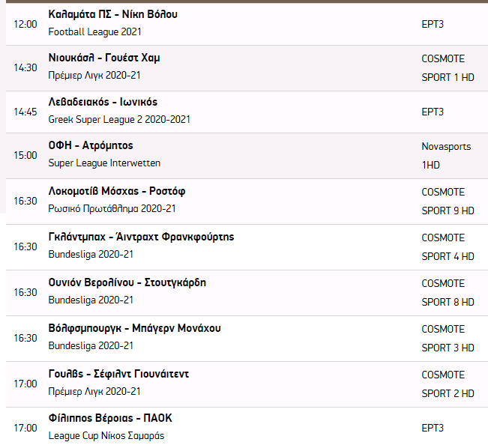
Task: Click the Super League Interwetten label
Action: [x=104, y=163]
